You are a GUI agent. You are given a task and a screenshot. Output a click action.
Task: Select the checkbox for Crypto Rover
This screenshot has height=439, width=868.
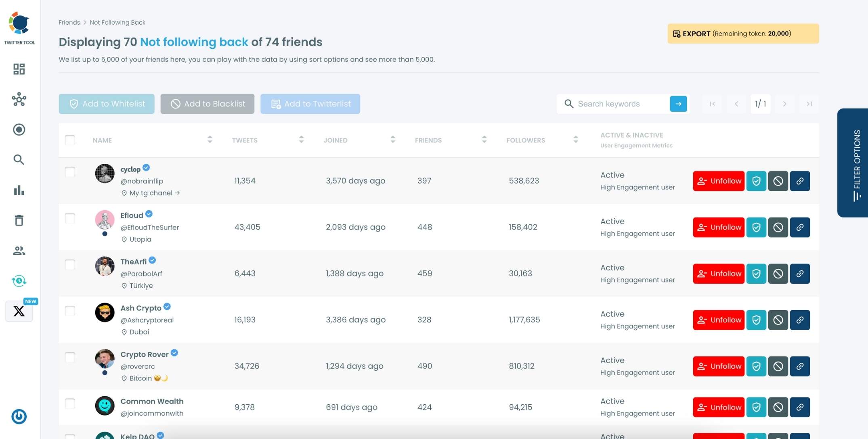click(x=70, y=357)
